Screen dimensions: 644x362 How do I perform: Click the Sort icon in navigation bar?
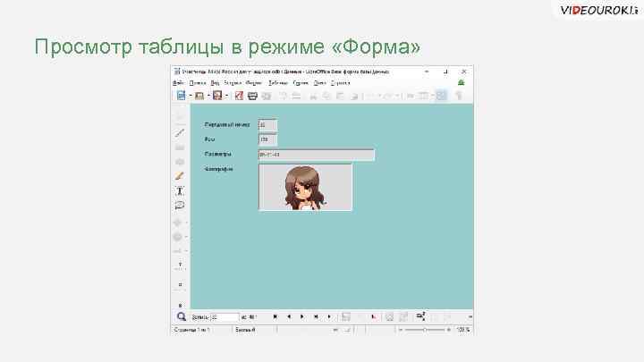(420, 316)
